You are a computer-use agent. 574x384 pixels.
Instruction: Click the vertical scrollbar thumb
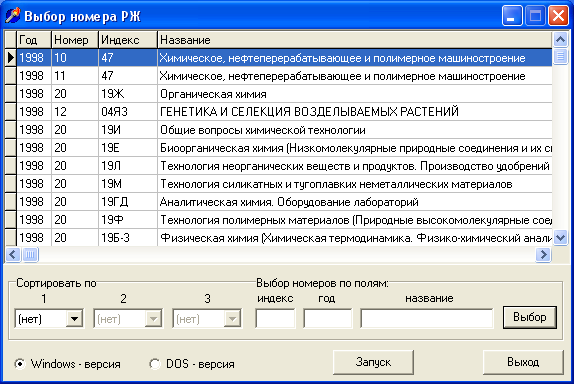tap(560, 56)
